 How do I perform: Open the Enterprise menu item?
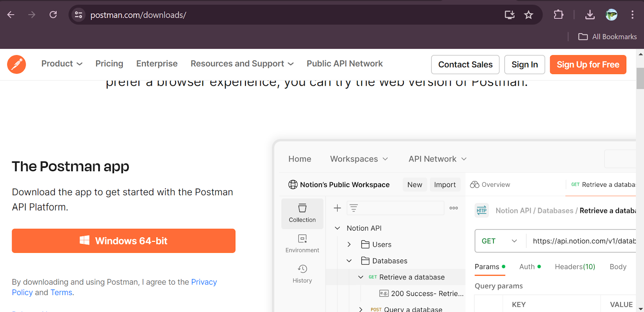(157, 64)
